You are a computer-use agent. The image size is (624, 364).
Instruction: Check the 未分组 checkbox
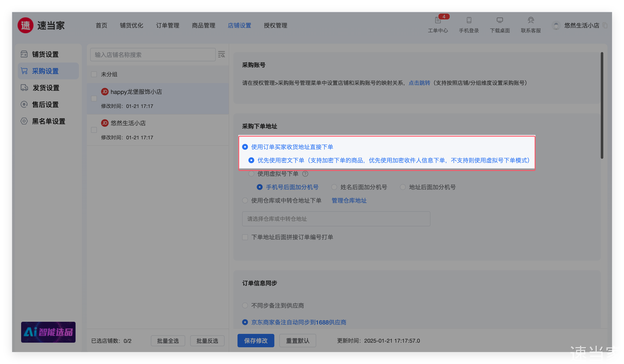point(94,74)
